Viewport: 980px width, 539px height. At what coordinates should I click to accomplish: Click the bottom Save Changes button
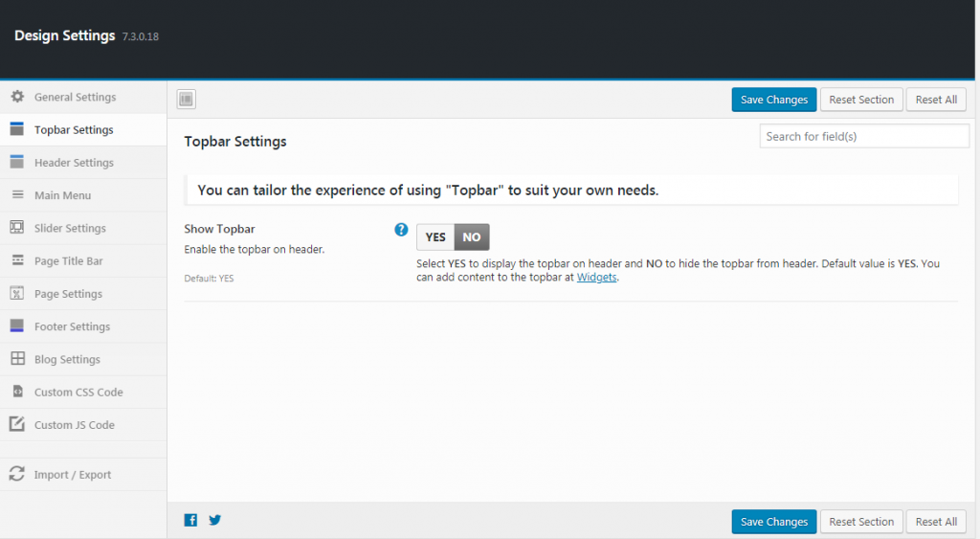pos(773,522)
